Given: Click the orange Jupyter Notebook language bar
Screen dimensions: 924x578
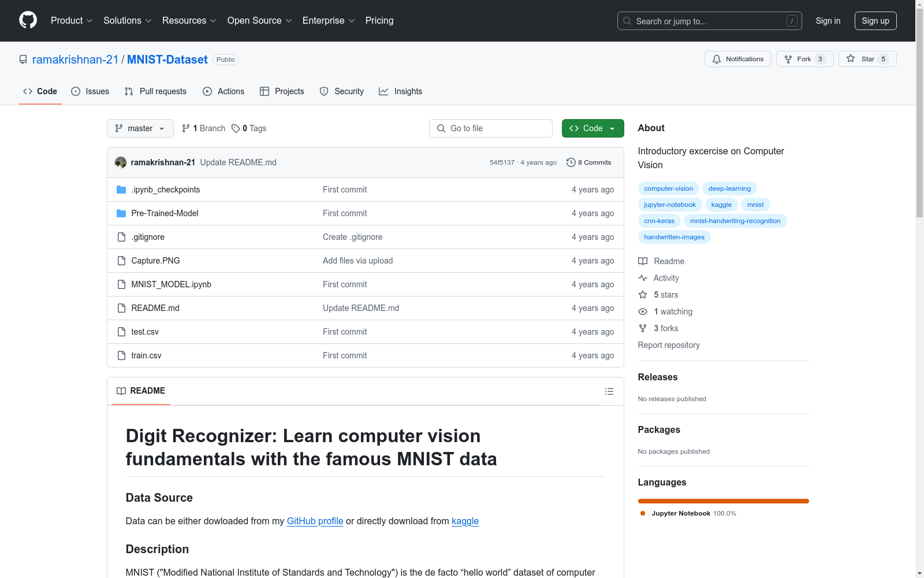Looking at the screenshot, I should [723, 501].
